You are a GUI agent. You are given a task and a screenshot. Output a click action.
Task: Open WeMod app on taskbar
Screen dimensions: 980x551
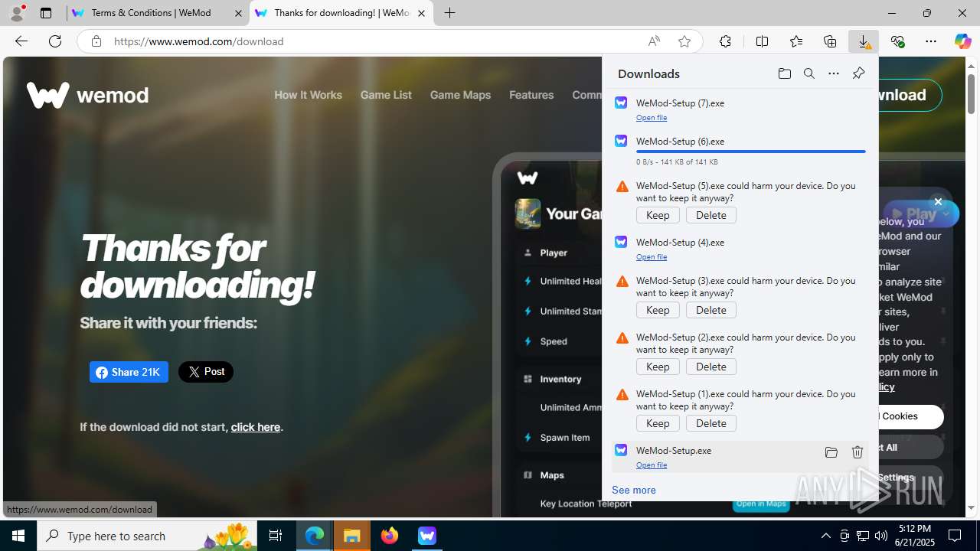(427, 536)
